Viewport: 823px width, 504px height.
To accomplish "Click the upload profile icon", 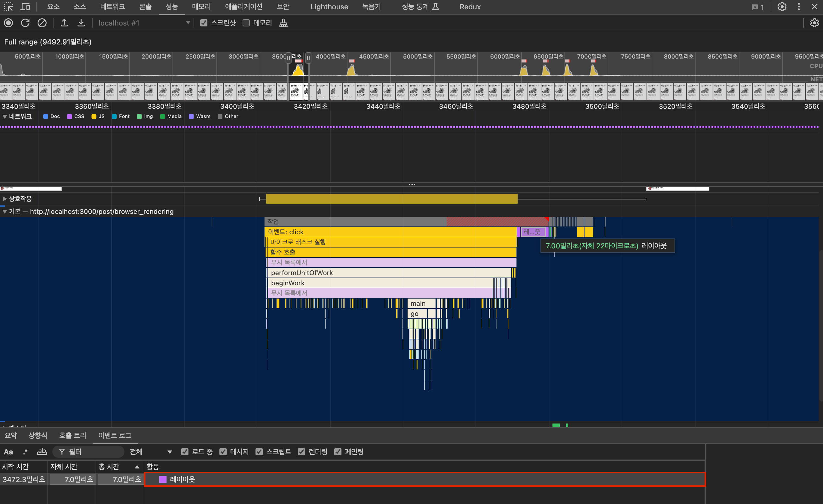I will point(64,23).
